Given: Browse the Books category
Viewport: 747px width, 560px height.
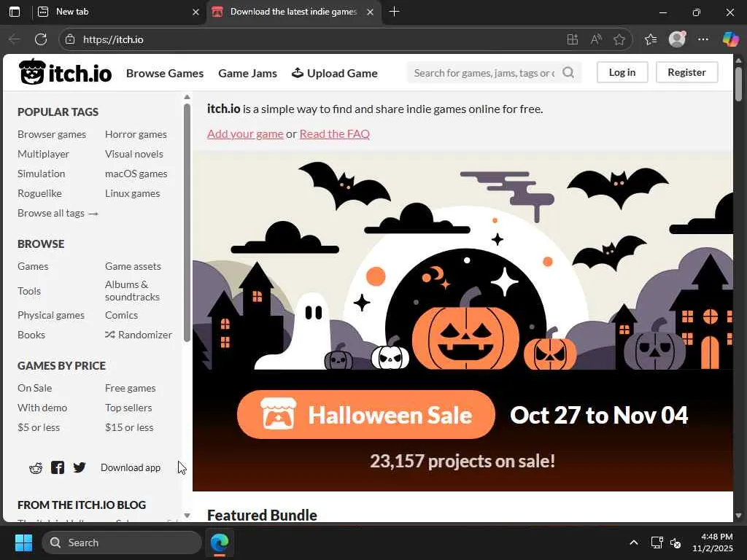Looking at the screenshot, I should click(x=31, y=335).
